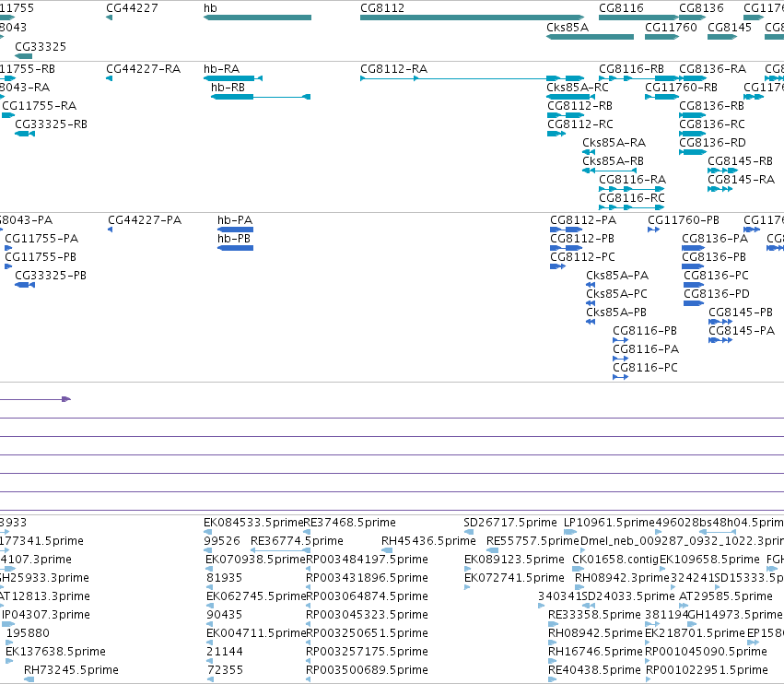Click the CG11755-RA transcript label
Image resolution: width=784 pixels, height=684 pixels.
[x=40, y=106]
